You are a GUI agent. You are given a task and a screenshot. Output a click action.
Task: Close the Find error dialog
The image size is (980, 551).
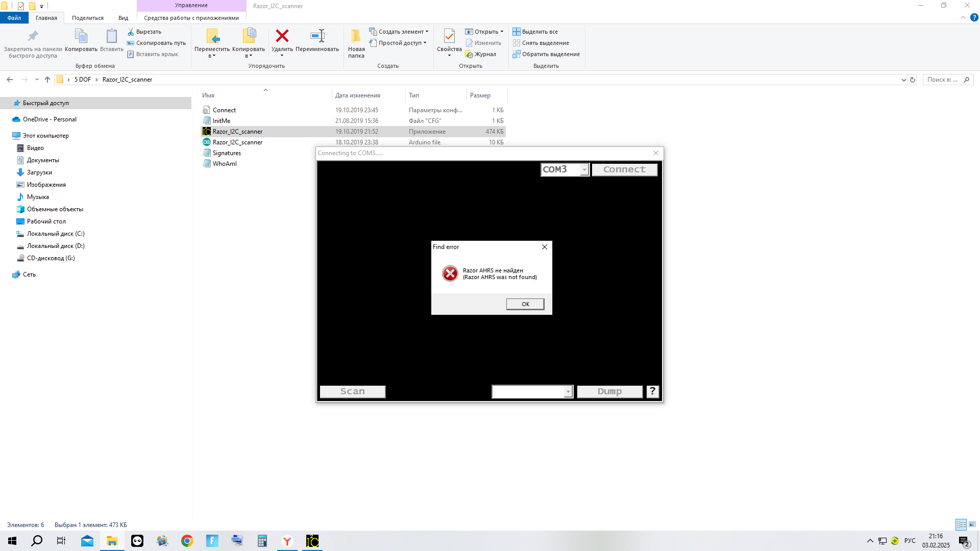[545, 247]
